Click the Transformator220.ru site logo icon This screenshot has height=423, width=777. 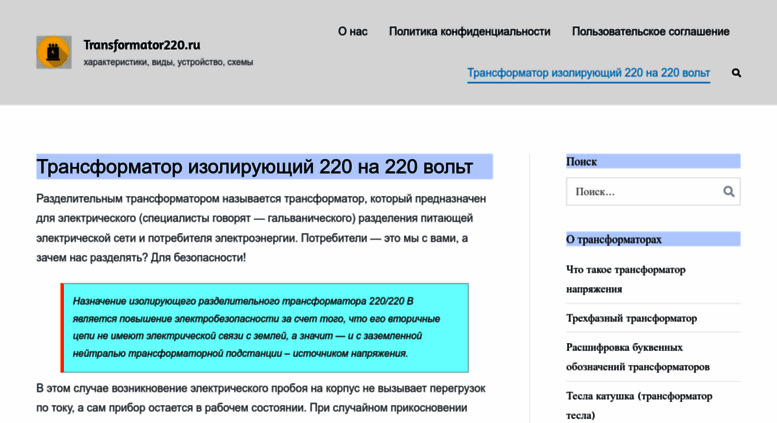coord(54,52)
